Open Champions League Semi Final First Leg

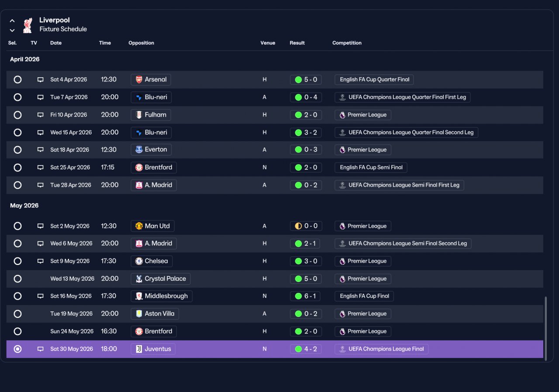(x=400, y=185)
